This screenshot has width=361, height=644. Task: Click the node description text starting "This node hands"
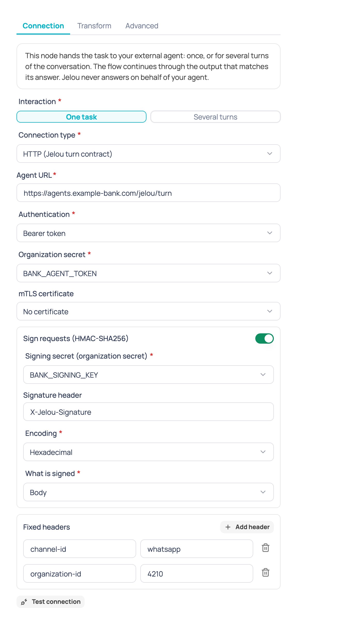[x=147, y=66]
